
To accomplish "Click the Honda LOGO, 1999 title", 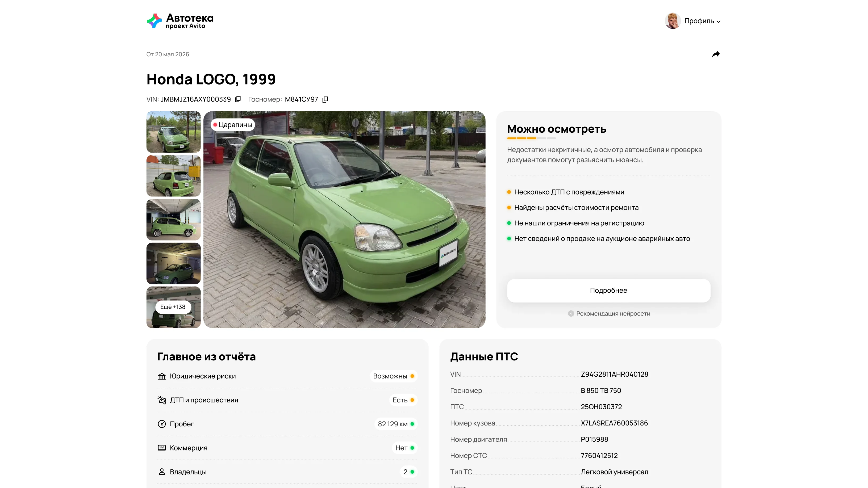I will click(211, 79).
